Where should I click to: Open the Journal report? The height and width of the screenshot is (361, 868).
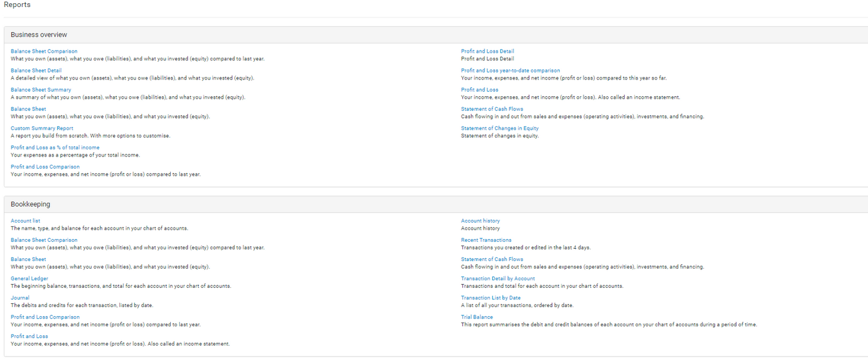20,298
